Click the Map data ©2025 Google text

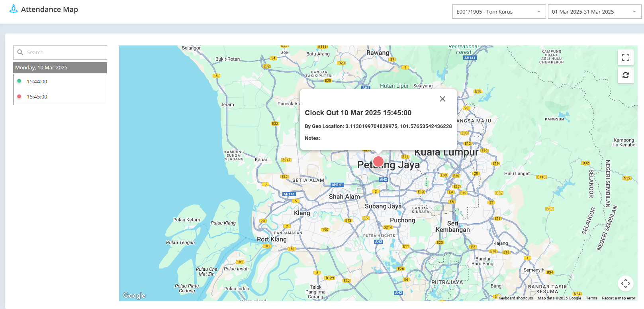click(x=559, y=298)
